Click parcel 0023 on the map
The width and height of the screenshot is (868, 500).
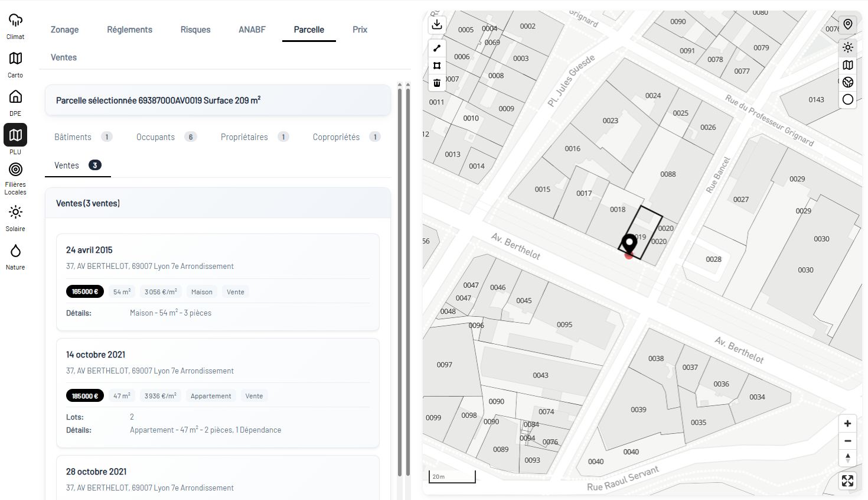point(610,121)
